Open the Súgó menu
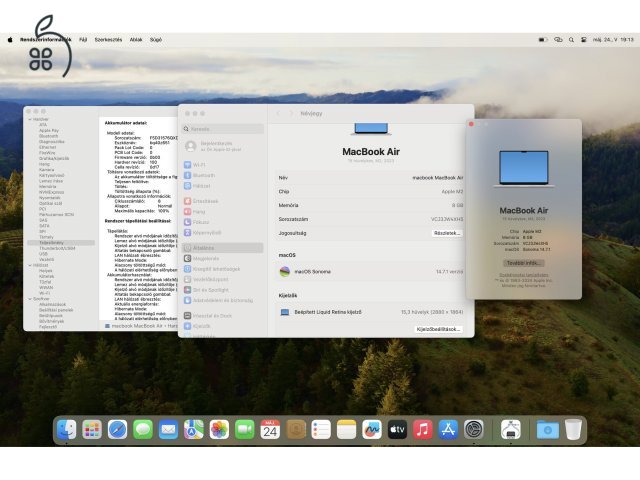 point(156,40)
